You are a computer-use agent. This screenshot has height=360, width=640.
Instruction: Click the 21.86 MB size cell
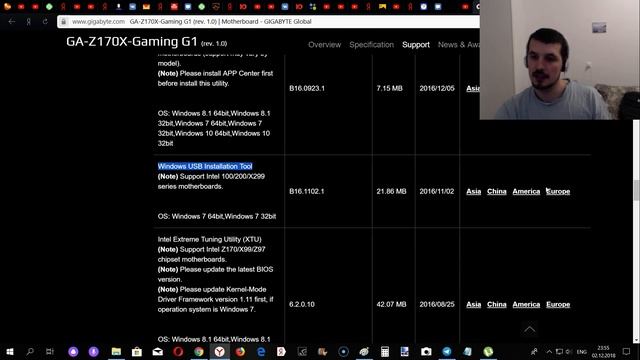pyautogui.click(x=391, y=191)
